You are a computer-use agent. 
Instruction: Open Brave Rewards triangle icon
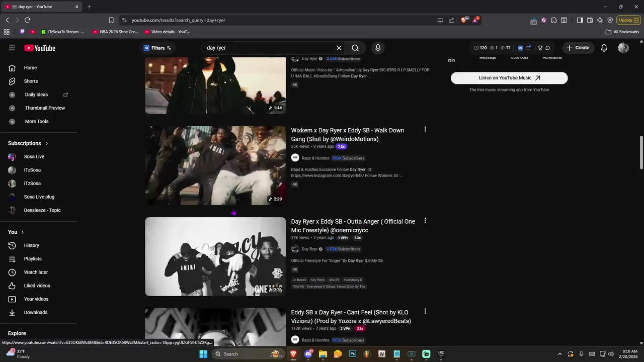point(475,20)
